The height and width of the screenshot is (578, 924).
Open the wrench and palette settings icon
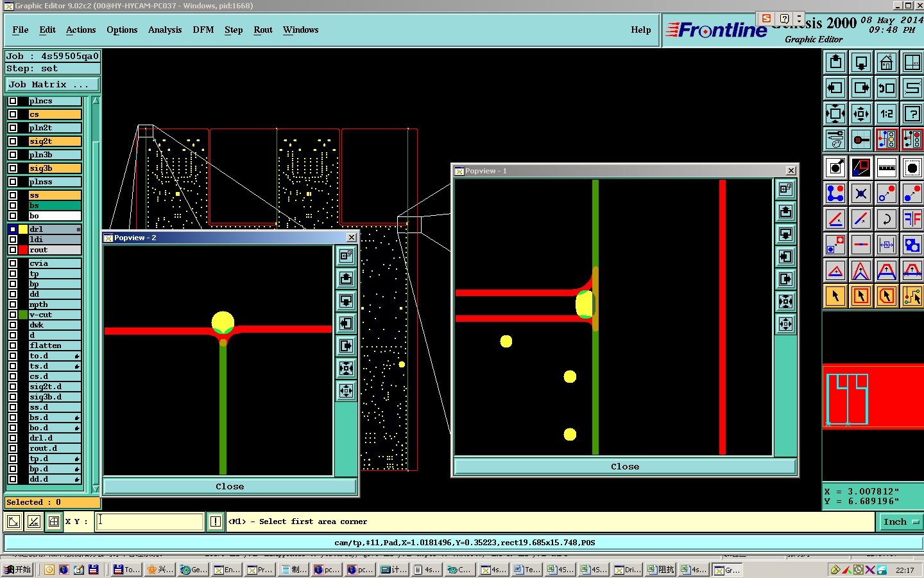(x=835, y=139)
